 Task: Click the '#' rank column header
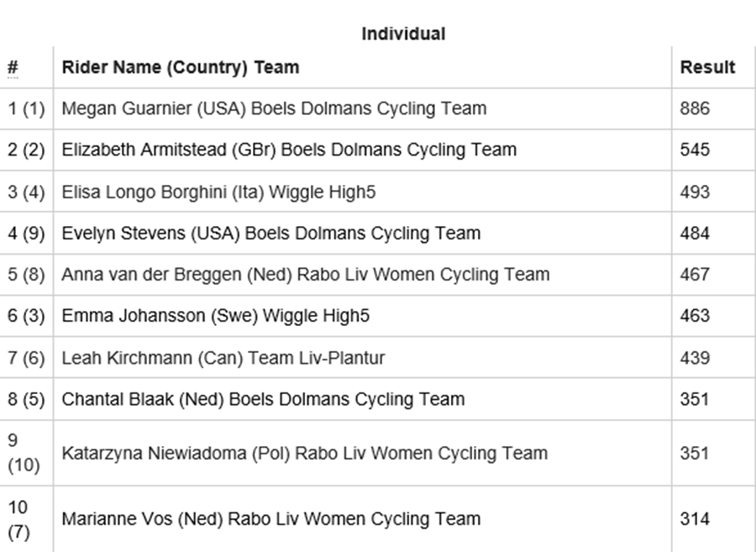pyautogui.click(x=13, y=67)
